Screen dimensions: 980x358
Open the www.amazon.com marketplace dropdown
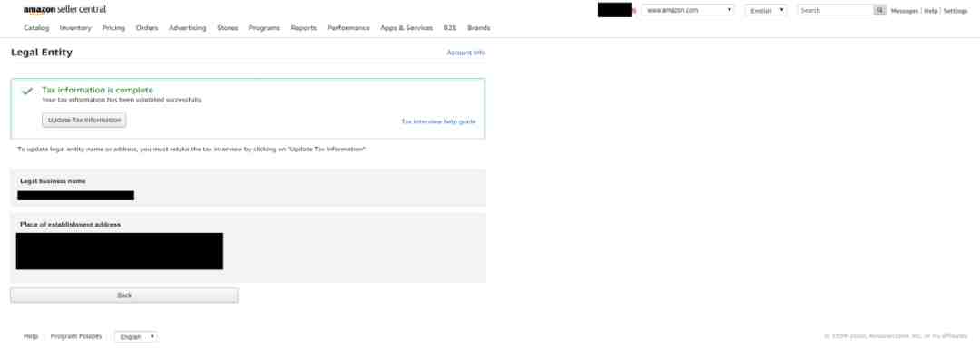[688, 11]
